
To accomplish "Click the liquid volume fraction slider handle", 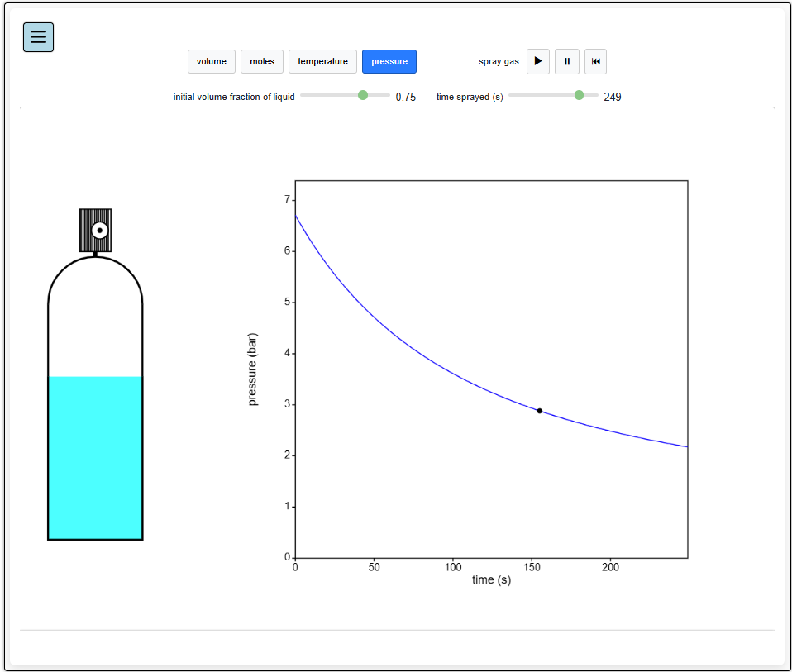I will tap(362, 96).
